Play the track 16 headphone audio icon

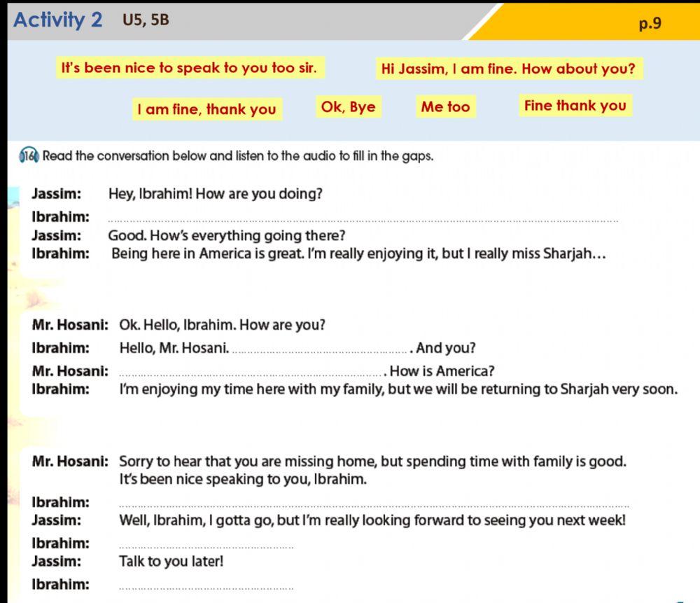click(29, 155)
